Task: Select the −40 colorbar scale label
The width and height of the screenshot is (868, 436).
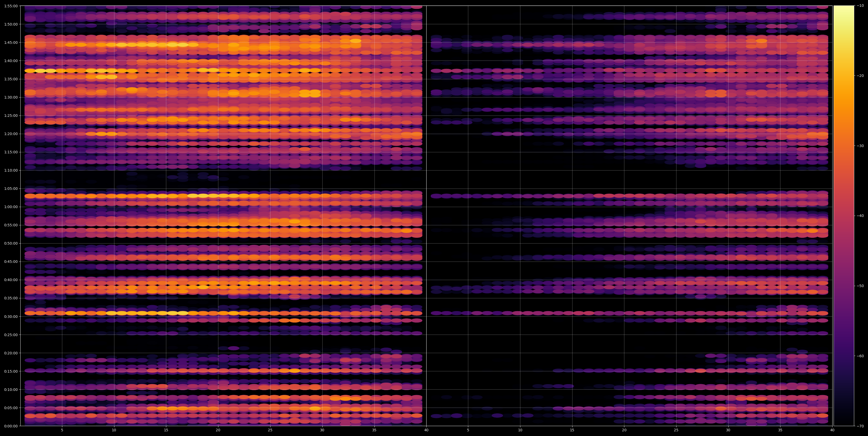Action: pos(860,216)
